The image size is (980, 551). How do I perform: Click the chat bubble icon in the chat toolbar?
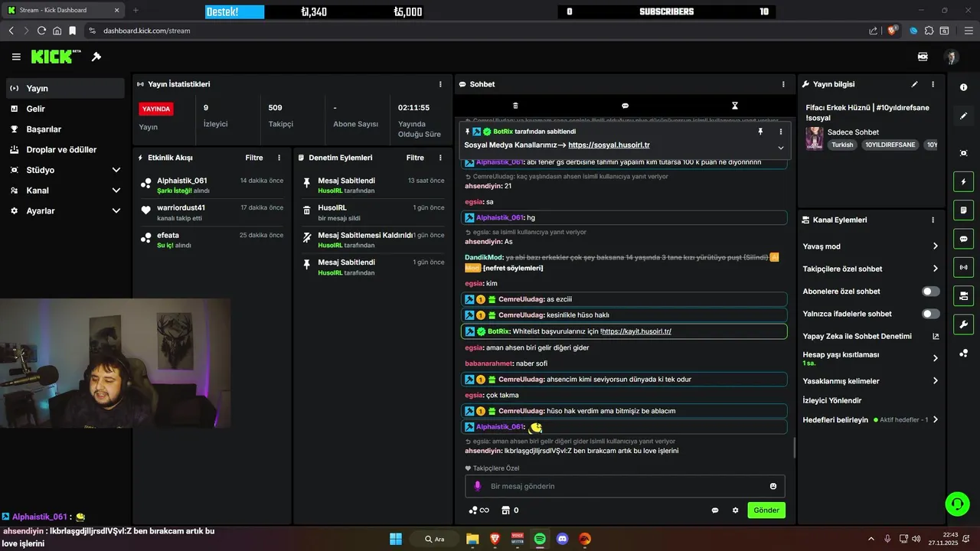click(x=625, y=106)
